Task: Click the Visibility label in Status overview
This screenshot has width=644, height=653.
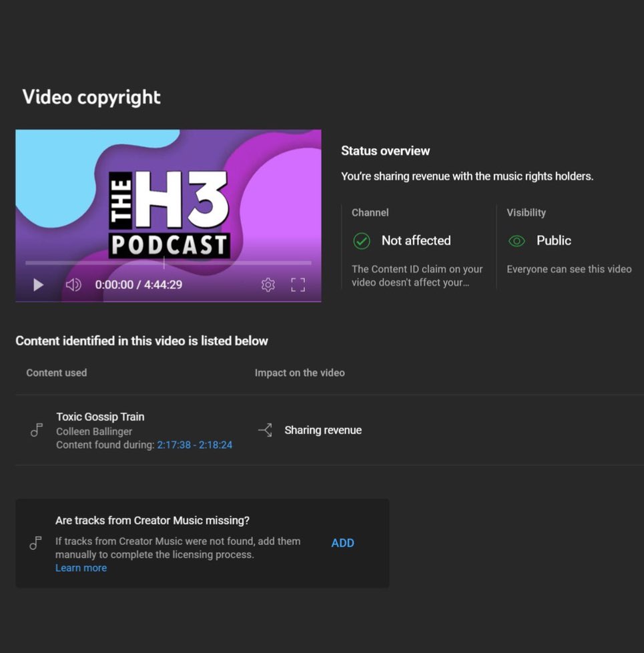Action: pos(526,212)
